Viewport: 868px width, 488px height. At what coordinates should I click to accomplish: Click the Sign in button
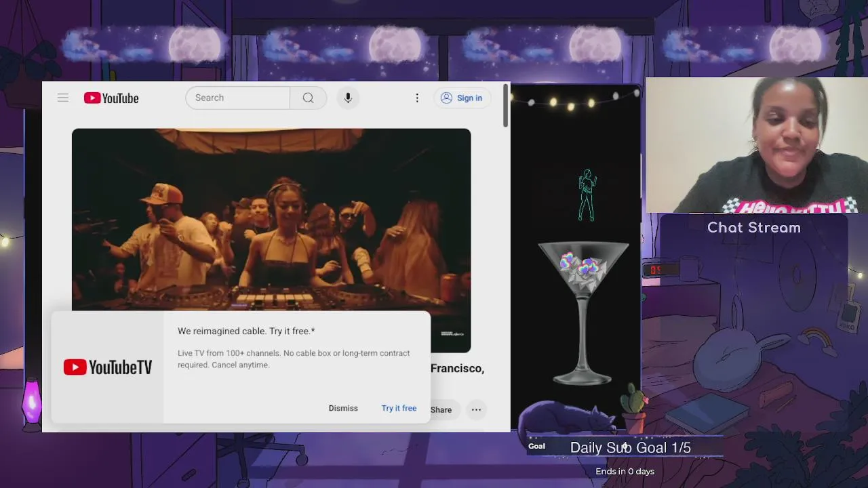462,98
